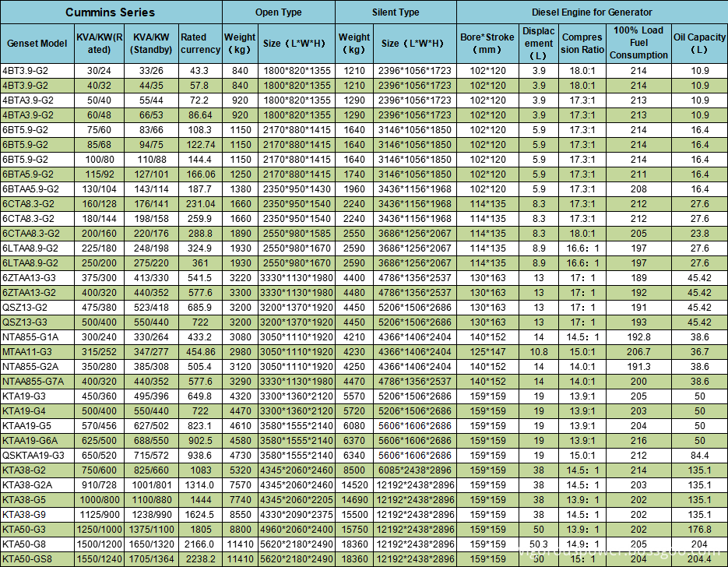Select the Bore*Stroke column header
Image resolution: width=728 pixels, height=567 pixels.
(x=487, y=43)
